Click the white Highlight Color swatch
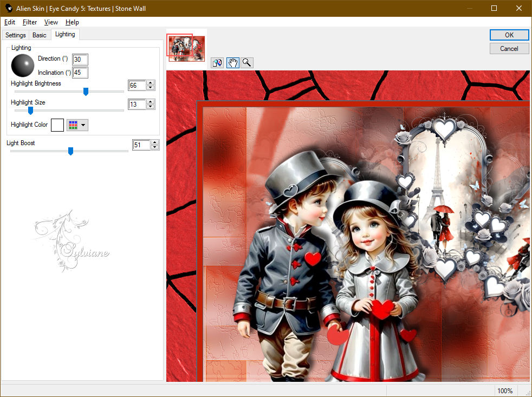Screen dimensions: 532x397 click(57, 125)
